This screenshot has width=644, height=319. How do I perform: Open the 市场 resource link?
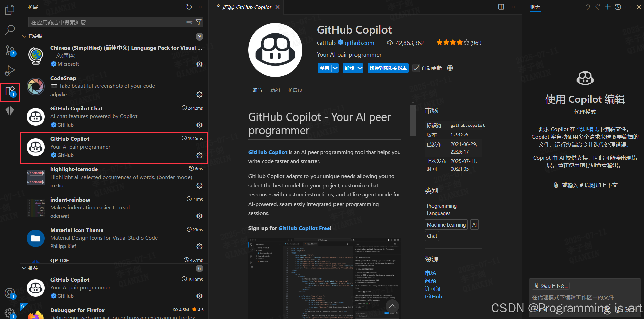tap(430, 273)
